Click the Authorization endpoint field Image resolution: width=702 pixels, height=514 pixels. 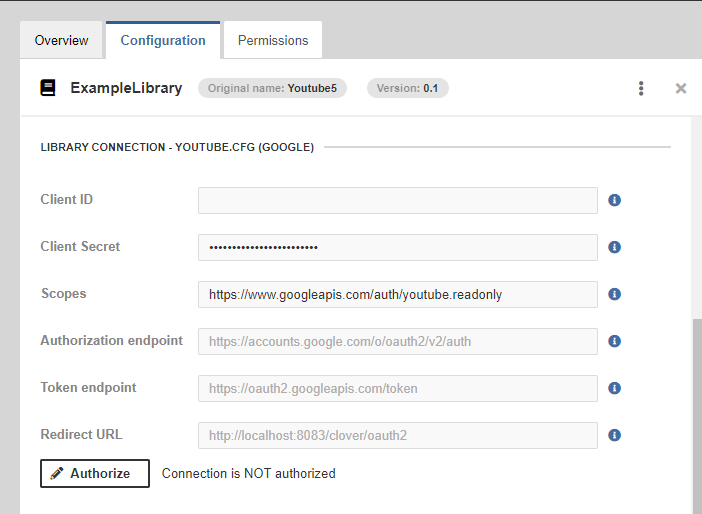pos(398,341)
